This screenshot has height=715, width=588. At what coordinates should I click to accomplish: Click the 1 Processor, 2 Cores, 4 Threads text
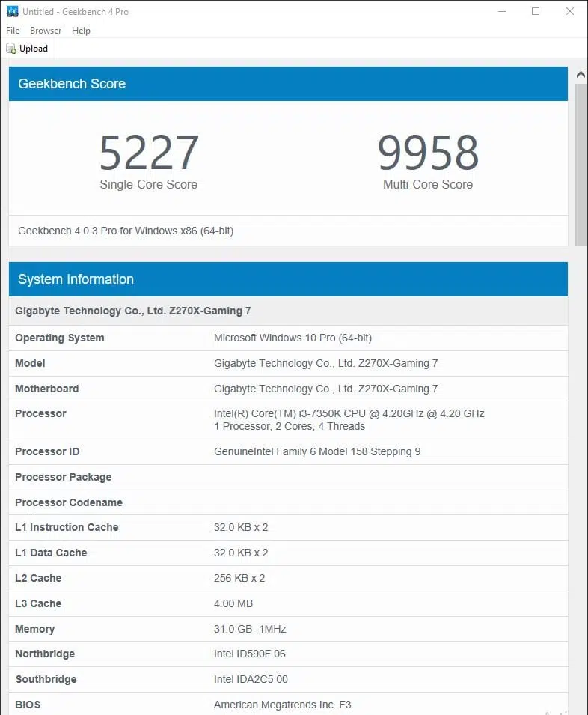point(290,426)
